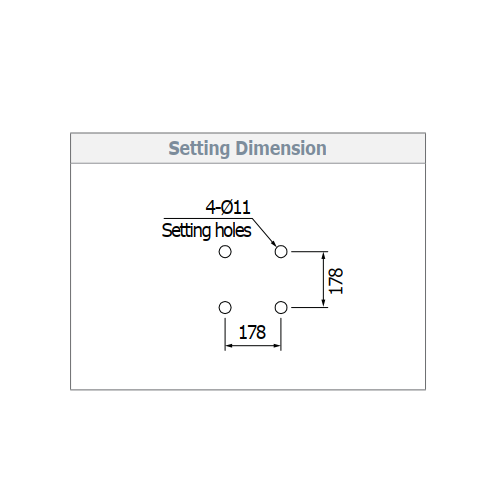Select the top-left setting hole circle
This screenshot has width=500, height=500.
click(225, 252)
